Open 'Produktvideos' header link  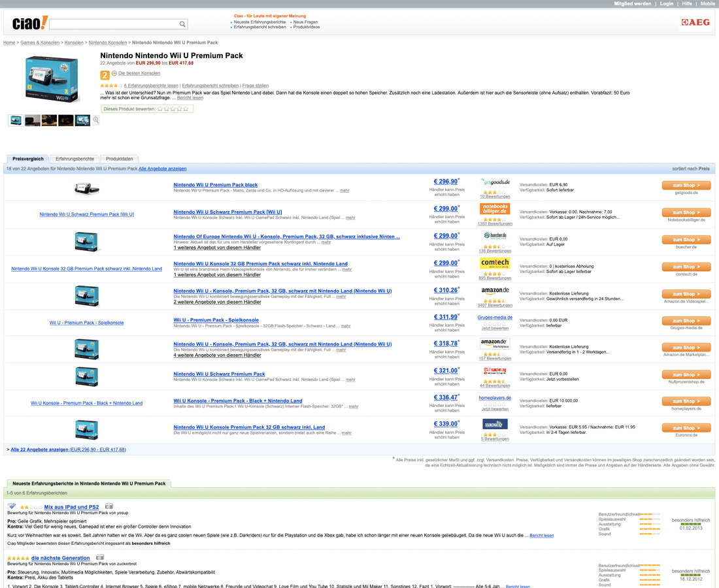click(307, 27)
